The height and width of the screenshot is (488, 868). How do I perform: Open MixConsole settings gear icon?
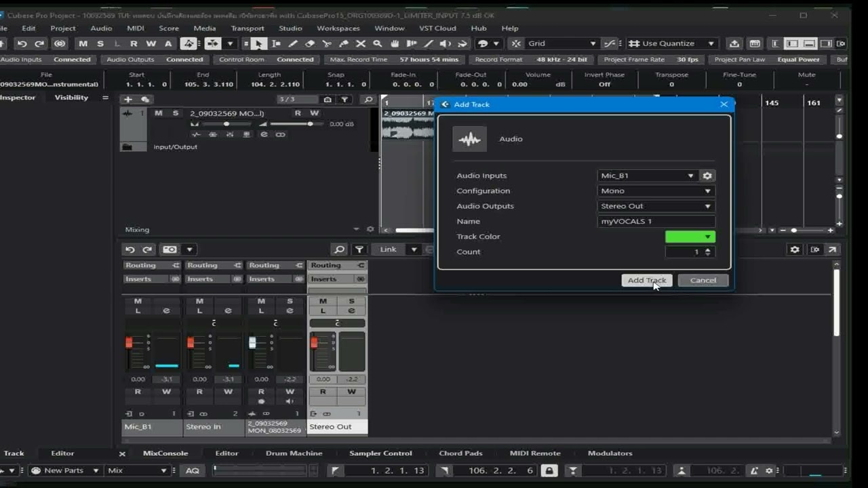795,249
